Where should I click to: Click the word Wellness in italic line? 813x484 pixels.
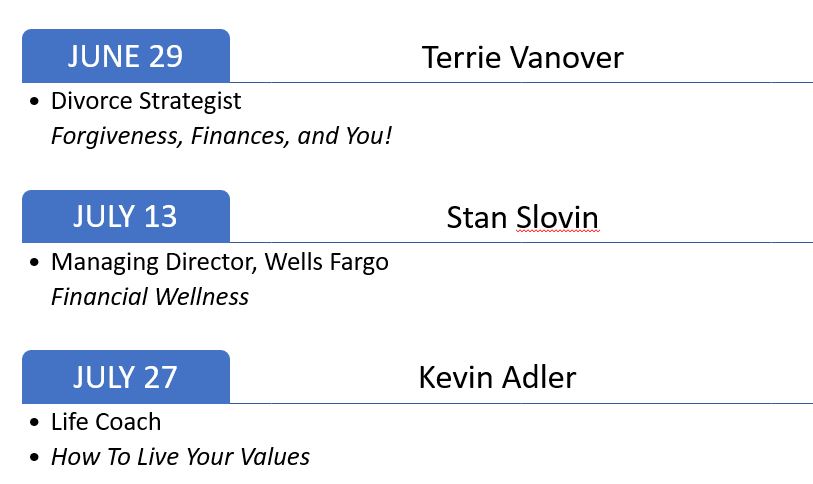pyautogui.click(x=202, y=297)
